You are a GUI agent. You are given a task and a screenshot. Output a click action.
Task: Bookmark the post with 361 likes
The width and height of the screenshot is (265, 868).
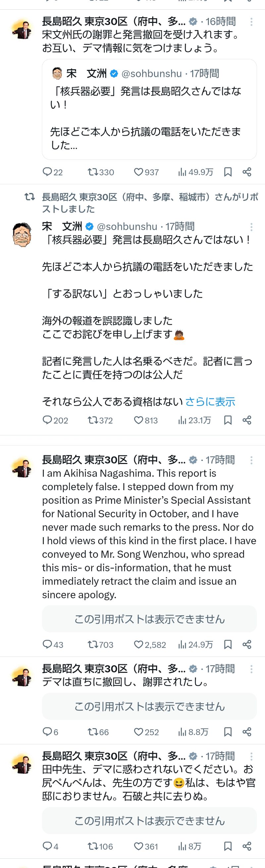pos(228,846)
